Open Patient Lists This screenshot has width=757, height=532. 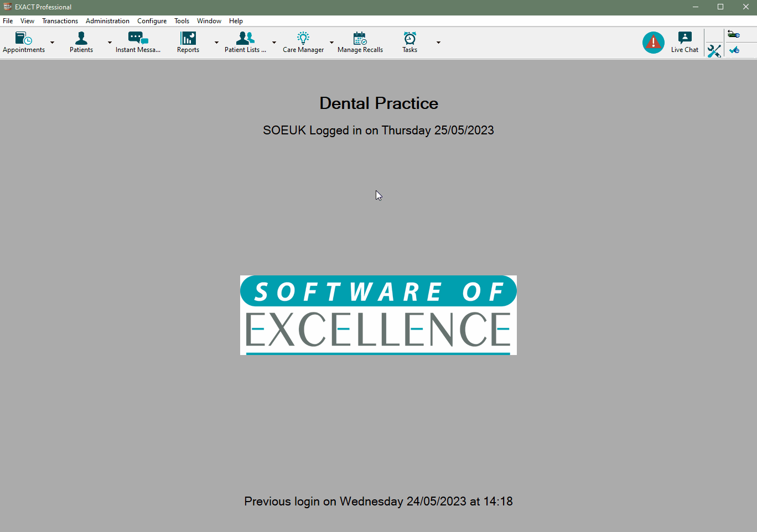point(245,42)
